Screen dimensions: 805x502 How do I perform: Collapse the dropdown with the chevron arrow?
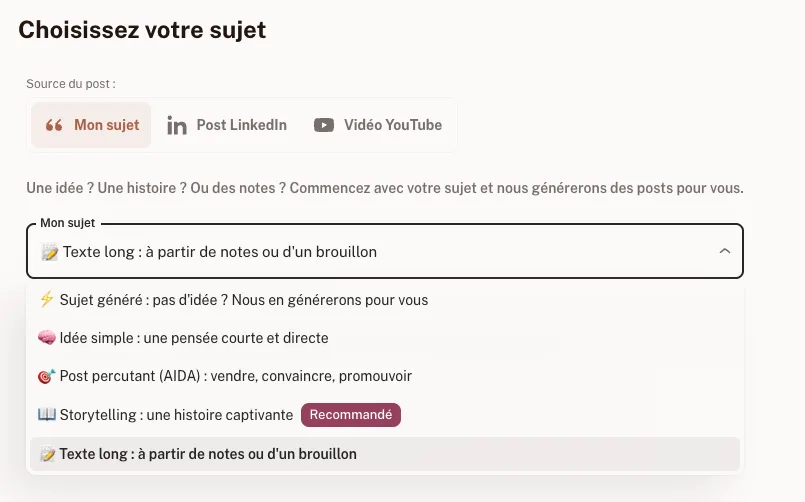[x=724, y=251]
